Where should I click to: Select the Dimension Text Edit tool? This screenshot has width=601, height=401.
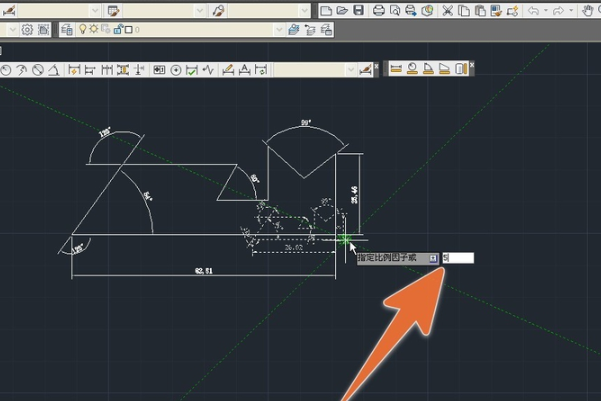[245, 70]
